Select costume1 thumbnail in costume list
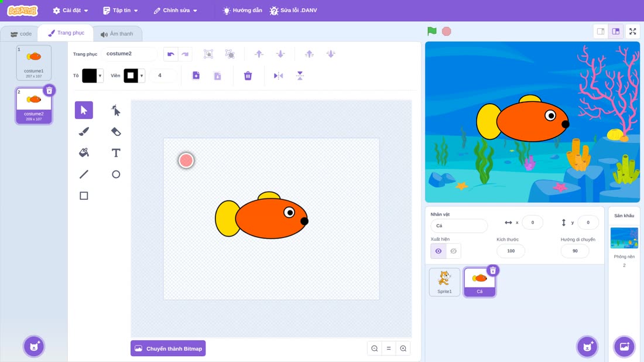The height and width of the screenshot is (362, 644). click(x=34, y=63)
